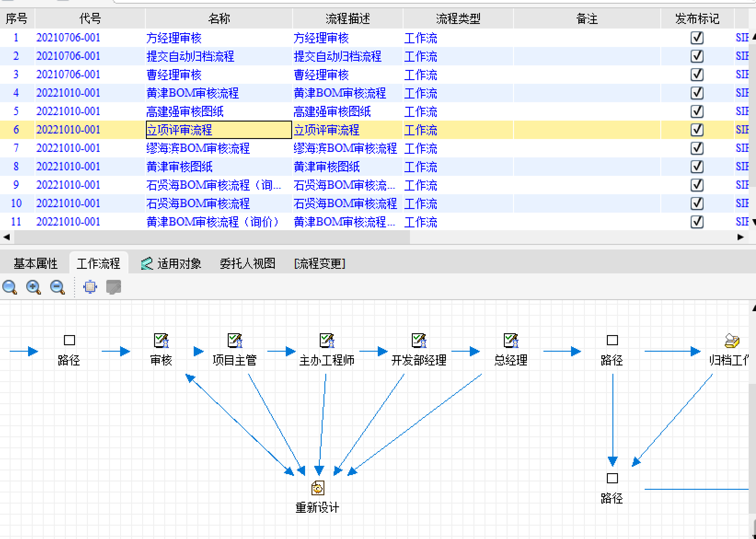This screenshot has width=756, height=539.
Task: Select the 重新设计 node icon
Action: pos(317,488)
